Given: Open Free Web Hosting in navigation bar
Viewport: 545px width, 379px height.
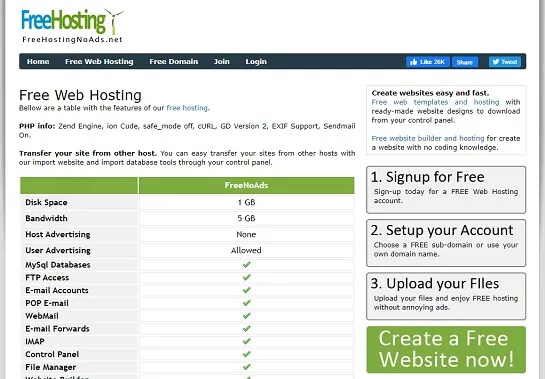Looking at the screenshot, I should coord(99,62).
